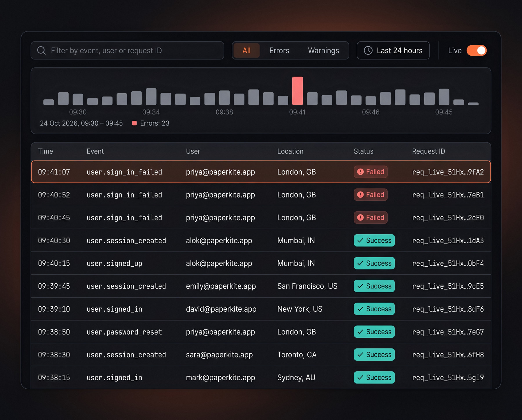
Task: Click the checkmark icon in the 09:39:10 Success badge
Action: coord(360,309)
